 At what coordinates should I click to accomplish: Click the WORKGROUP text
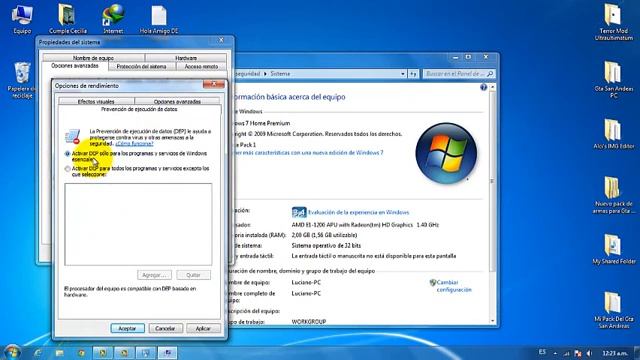309,322
